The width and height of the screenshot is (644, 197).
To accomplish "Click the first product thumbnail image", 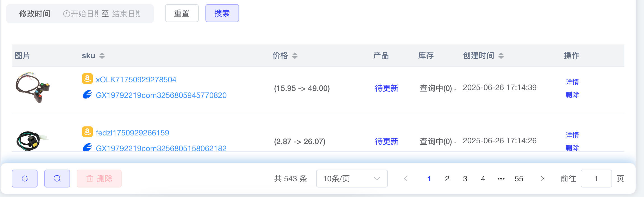I will [x=33, y=87].
